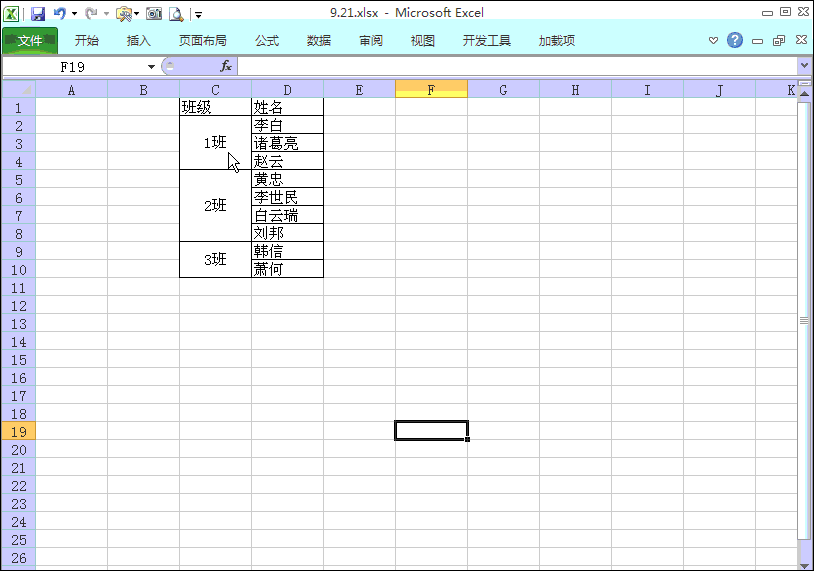This screenshot has width=814, height=571.
Task: Click the selected cell F19
Action: click(431, 431)
